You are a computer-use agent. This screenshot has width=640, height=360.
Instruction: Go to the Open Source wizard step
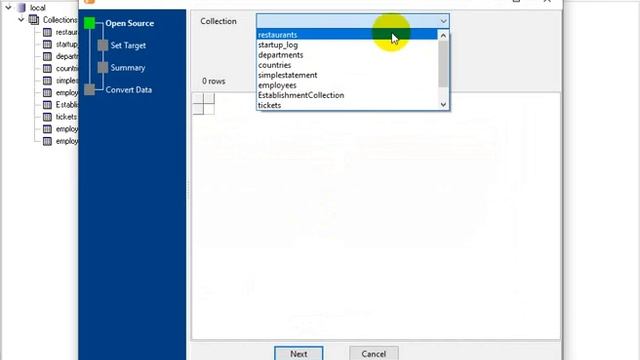129,23
